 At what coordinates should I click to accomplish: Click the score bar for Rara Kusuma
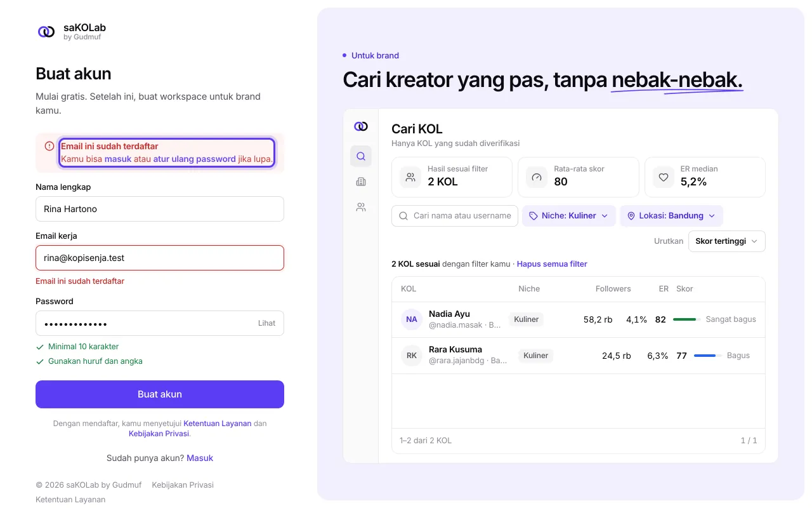coord(708,356)
